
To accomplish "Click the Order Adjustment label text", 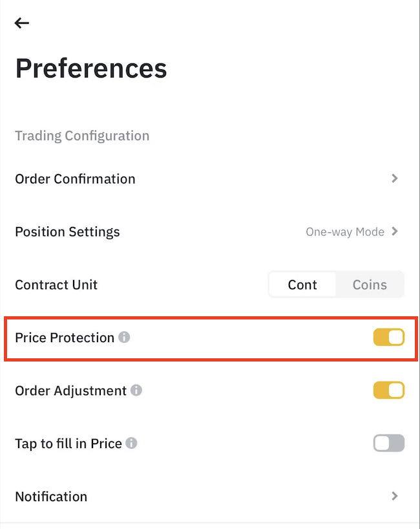I will [x=70, y=391].
